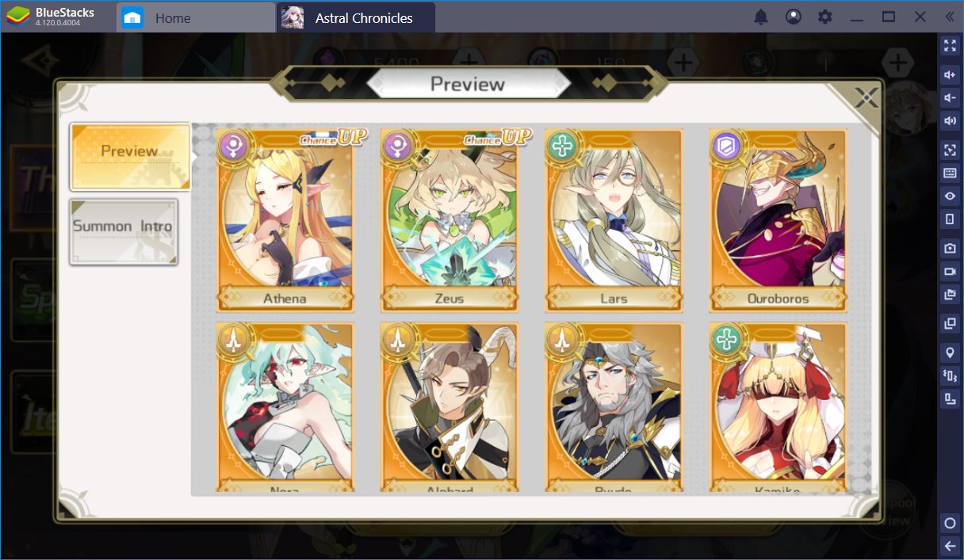Collapse the sidebar with double chevron

(x=950, y=17)
